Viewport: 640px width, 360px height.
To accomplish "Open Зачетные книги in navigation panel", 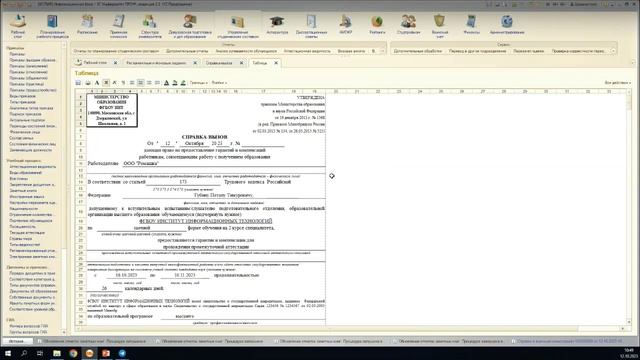I will (x=23, y=191).
